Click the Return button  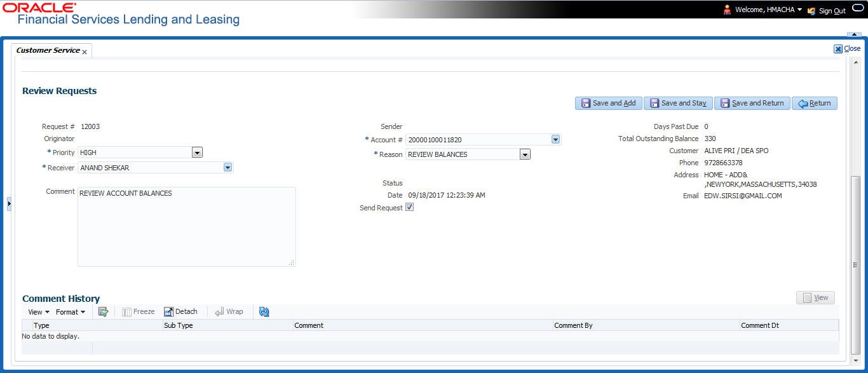[x=814, y=103]
